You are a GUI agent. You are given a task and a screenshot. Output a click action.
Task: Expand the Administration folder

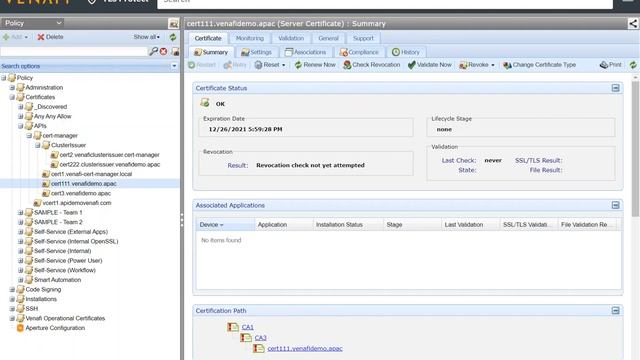click(12, 88)
